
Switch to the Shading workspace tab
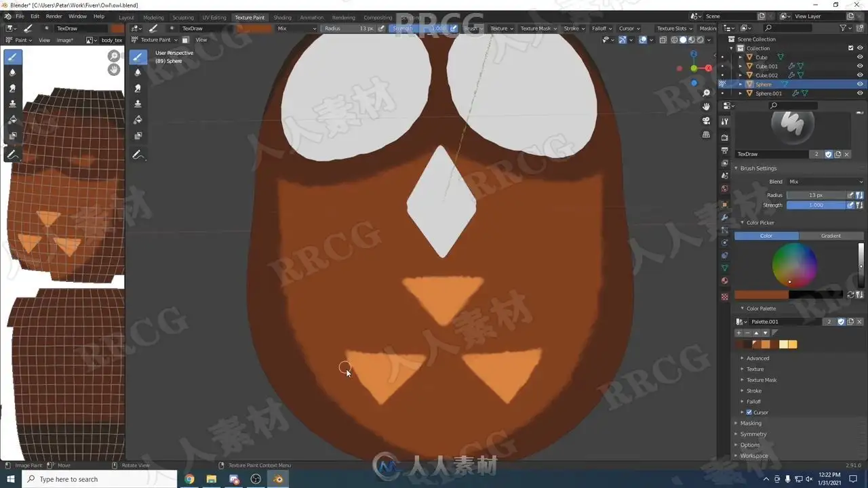click(282, 18)
